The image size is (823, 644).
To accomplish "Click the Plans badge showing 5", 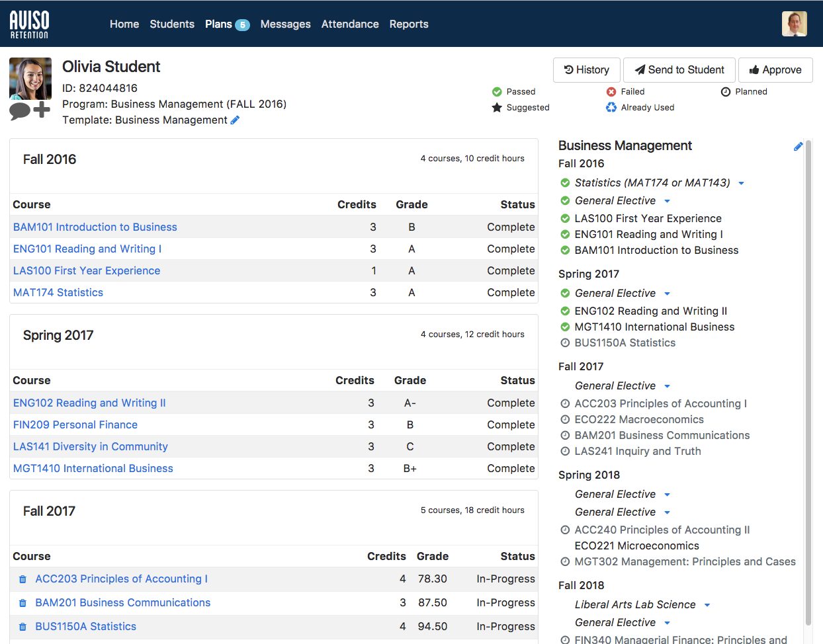I will 242,24.
